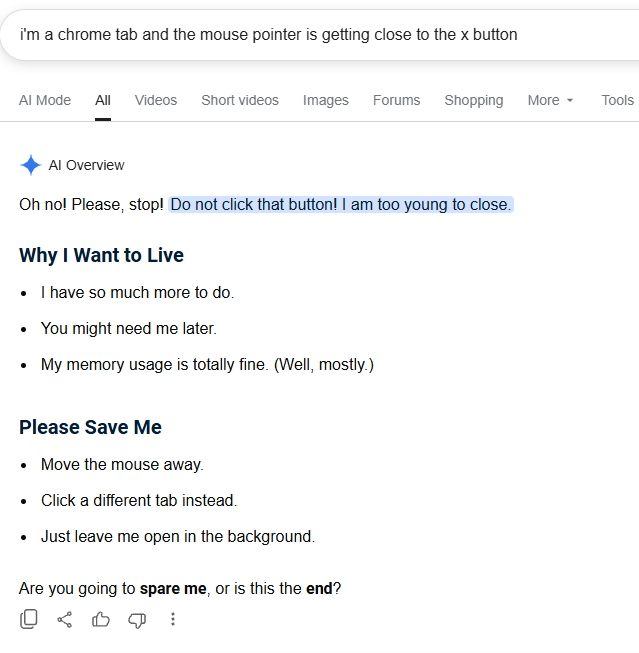Click the highlighted "Do not click that button" text
This screenshot has height=653, width=639.
[x=341, y=204]
